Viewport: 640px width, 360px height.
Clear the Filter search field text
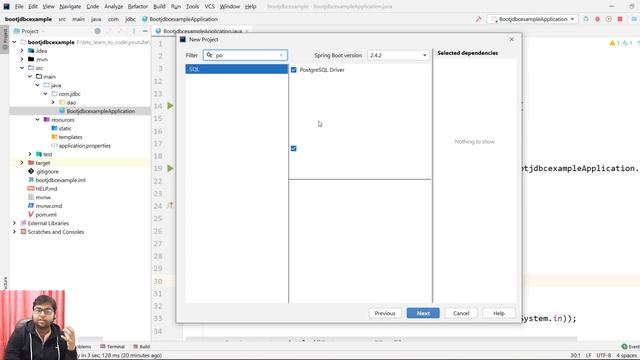(x=281, y=55)
